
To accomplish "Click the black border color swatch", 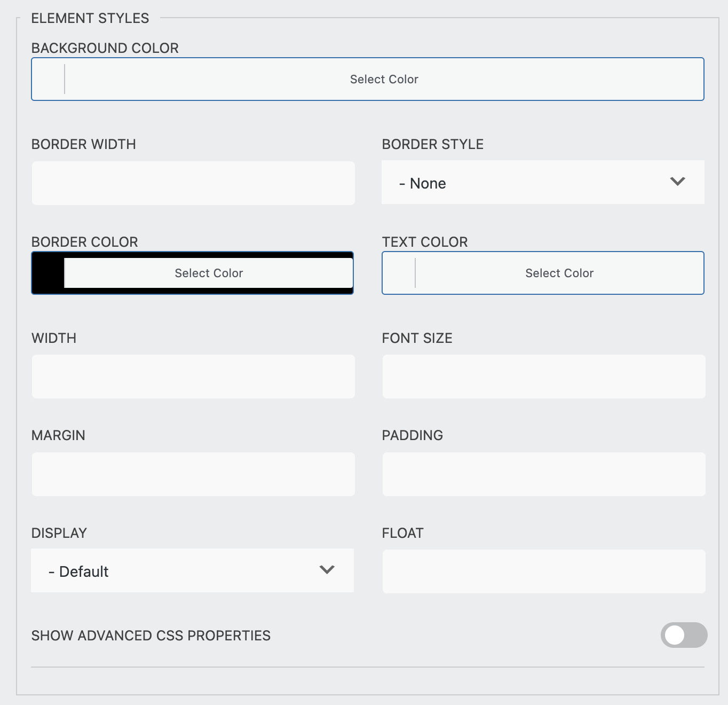I will click(x=47, y=272).
